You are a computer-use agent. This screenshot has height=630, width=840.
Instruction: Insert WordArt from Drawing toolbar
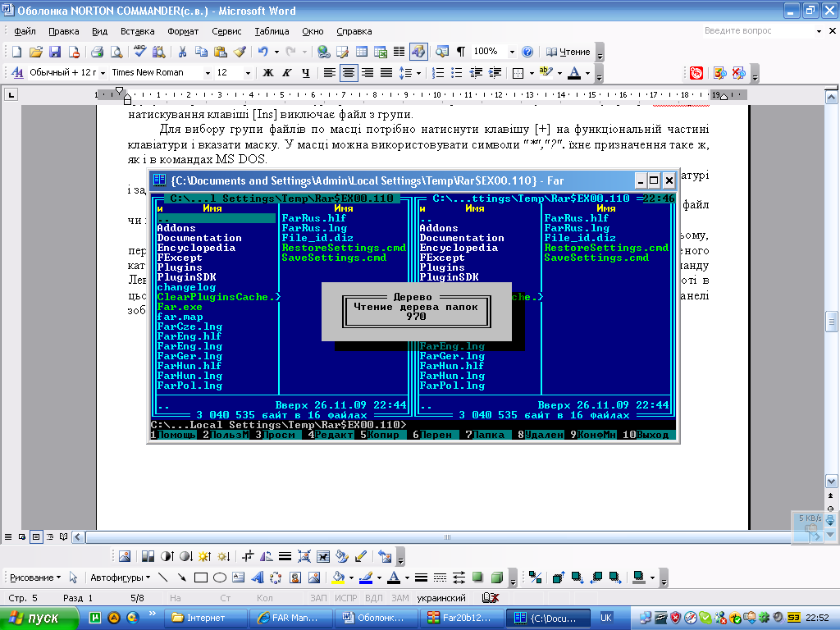[257, 577]
